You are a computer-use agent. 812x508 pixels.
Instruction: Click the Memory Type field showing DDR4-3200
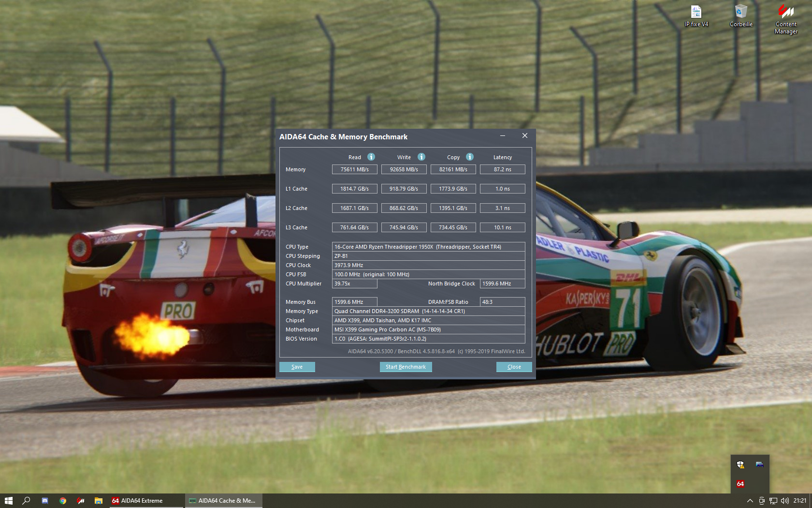429,311
